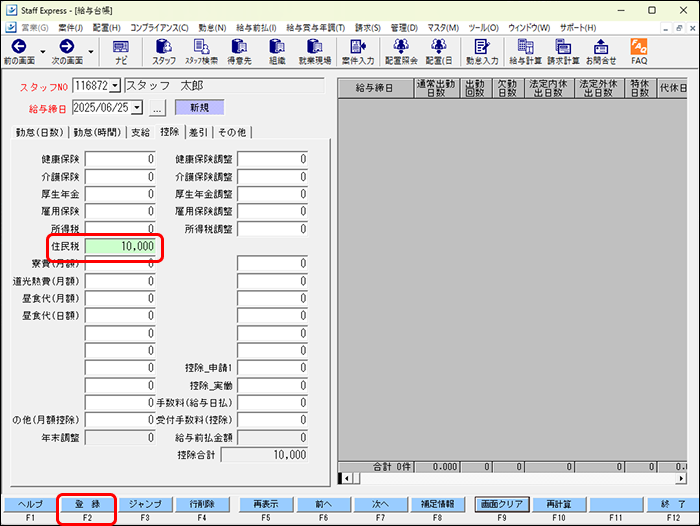Click the 厚生年金 input field
Screen dimensions: 700x526
(x=120, y=194)
